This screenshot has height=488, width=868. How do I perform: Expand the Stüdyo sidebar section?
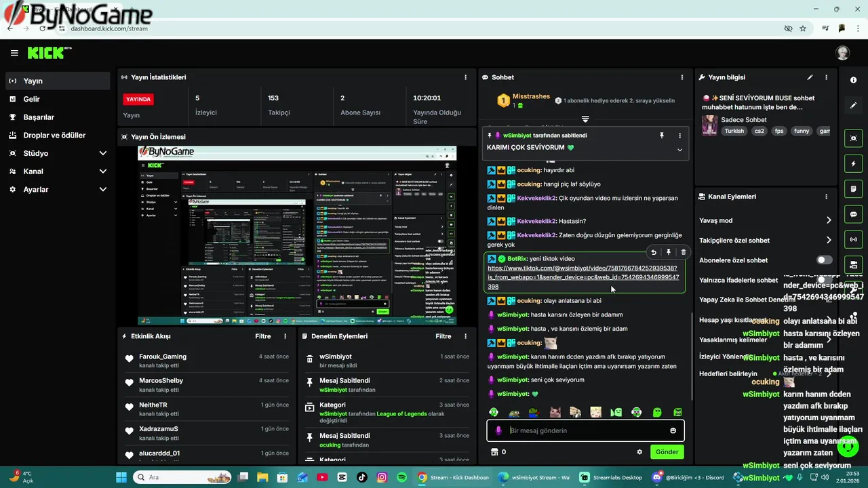click(103, 153)
